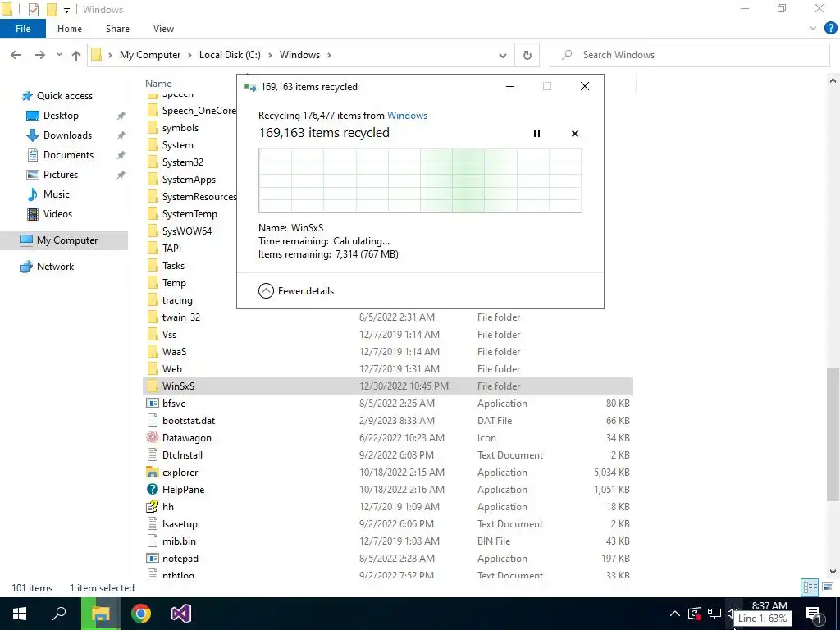Viewport: 840px width, 630px height.
Task: Sort by the Name column header
Action: [x=158, y=84]
